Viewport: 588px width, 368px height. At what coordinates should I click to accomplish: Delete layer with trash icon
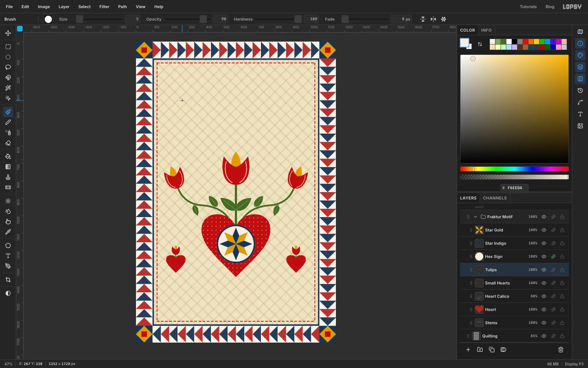pos(561,350)
